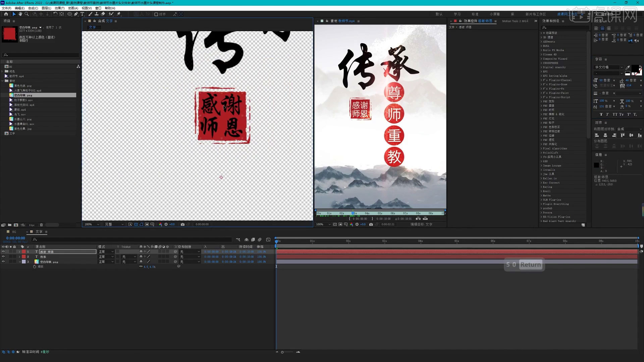Open the 200% magnification dropdown
Viewport: 644px width, 362px height.
tap(92, 224)
